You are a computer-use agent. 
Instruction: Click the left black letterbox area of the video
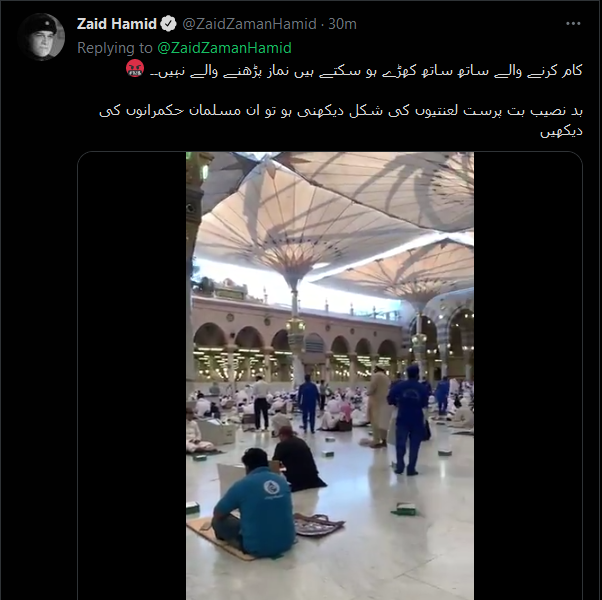coord(132,375)
